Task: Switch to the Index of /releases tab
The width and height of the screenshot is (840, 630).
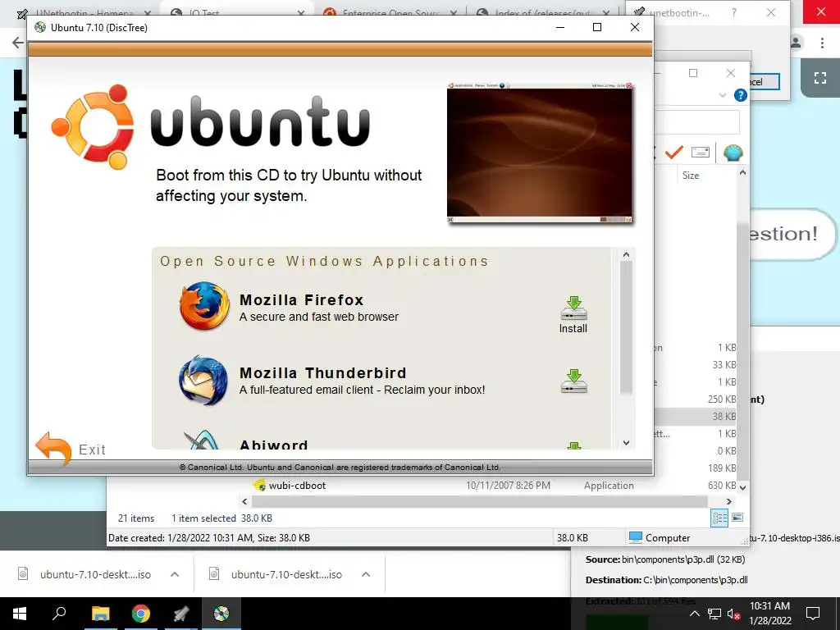Action: point(542,11)
